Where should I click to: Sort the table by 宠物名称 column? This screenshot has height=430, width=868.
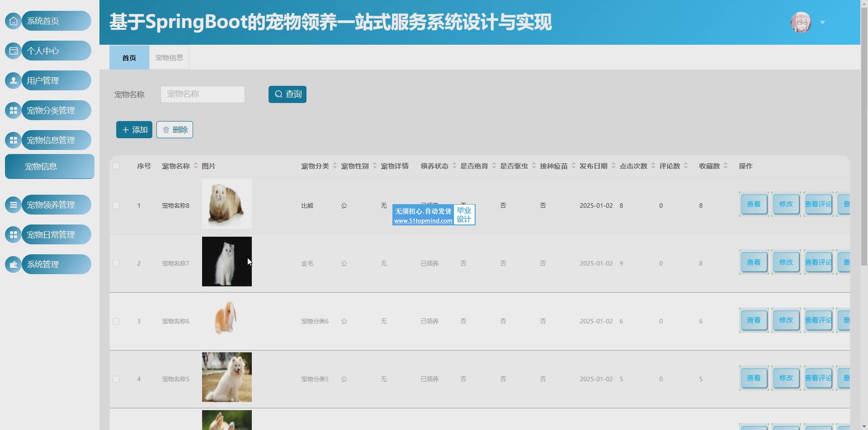coord(196,166)
